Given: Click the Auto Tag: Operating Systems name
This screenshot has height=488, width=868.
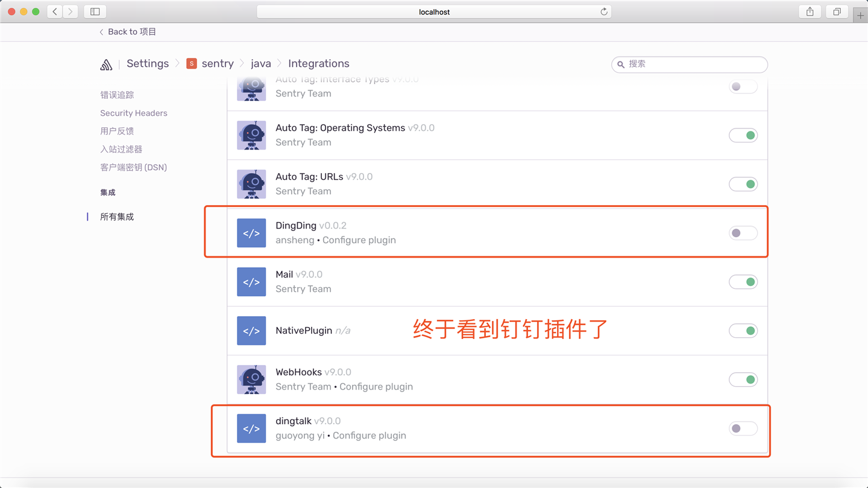Looking at the screenshot, I should pos(340,128).
